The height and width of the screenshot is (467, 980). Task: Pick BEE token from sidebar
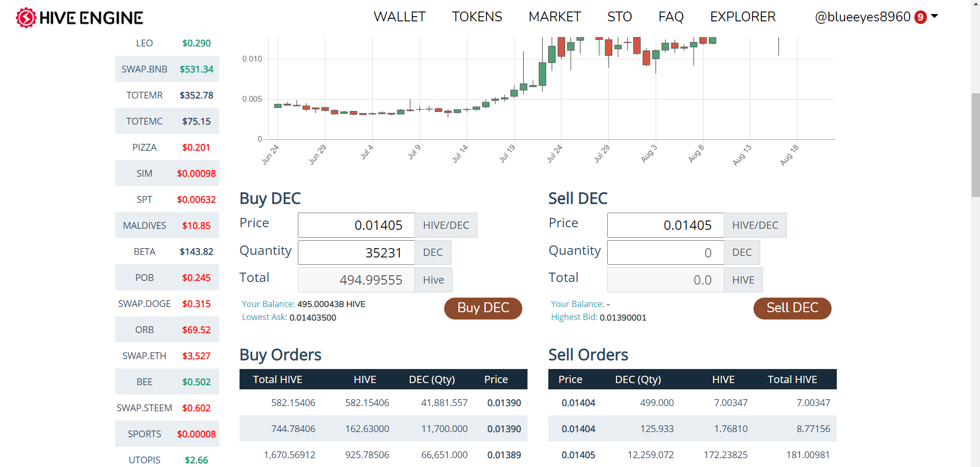pos(167,382)
